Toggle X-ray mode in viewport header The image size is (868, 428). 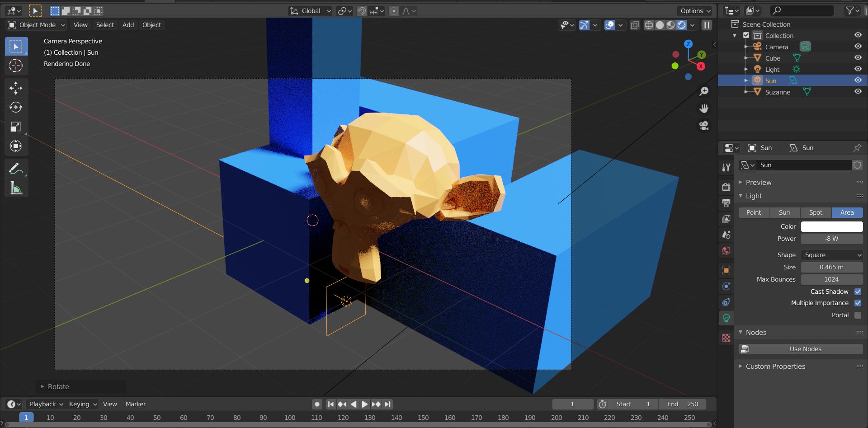pyautogui.click(x=635, y=25)
